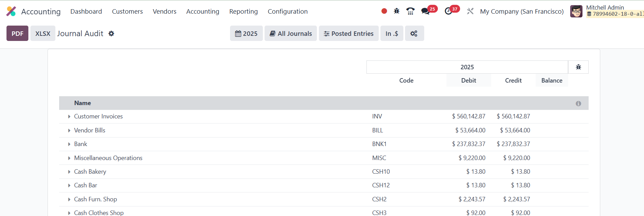Open the Posted Entries options filter
The height and width of the screenshot is (216, 644).
[x=349, y=33]
